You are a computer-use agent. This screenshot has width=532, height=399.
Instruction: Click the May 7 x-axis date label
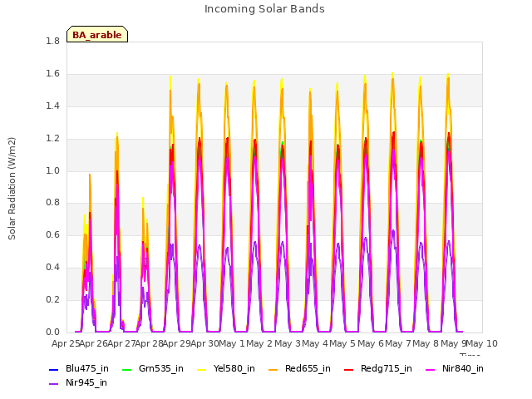[x=398, y=343]
